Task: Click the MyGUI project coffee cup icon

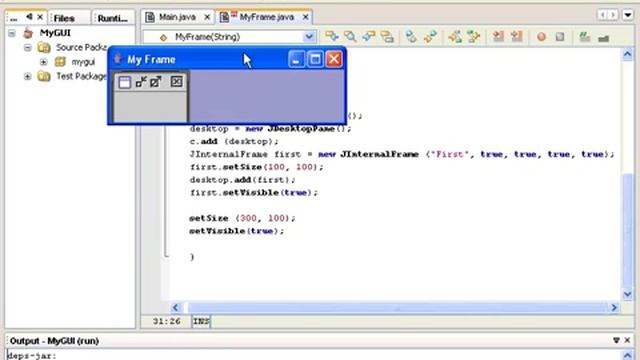Action: coord(28,33)
